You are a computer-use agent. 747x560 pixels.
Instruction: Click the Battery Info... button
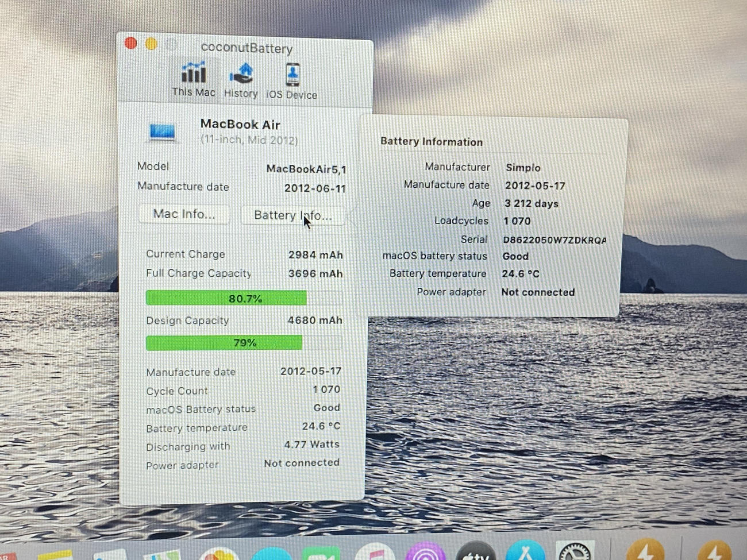pyautogui.click(x=293, y=215)
